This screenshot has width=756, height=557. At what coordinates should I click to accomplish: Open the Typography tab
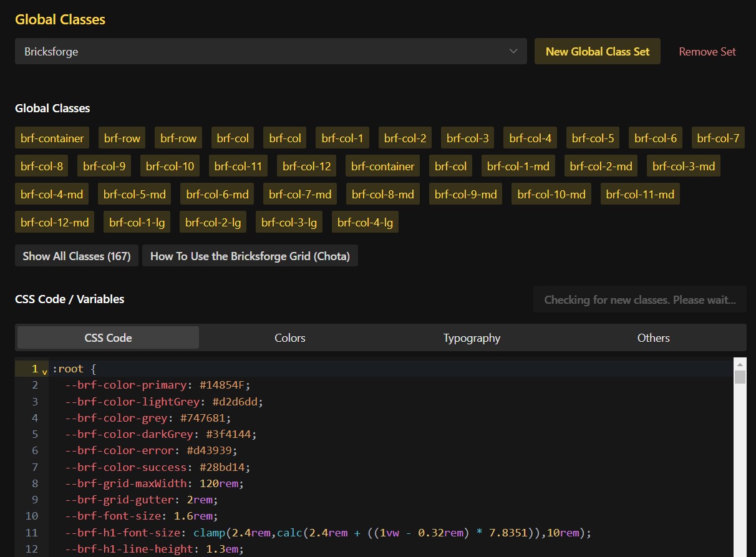coord(472,337)
